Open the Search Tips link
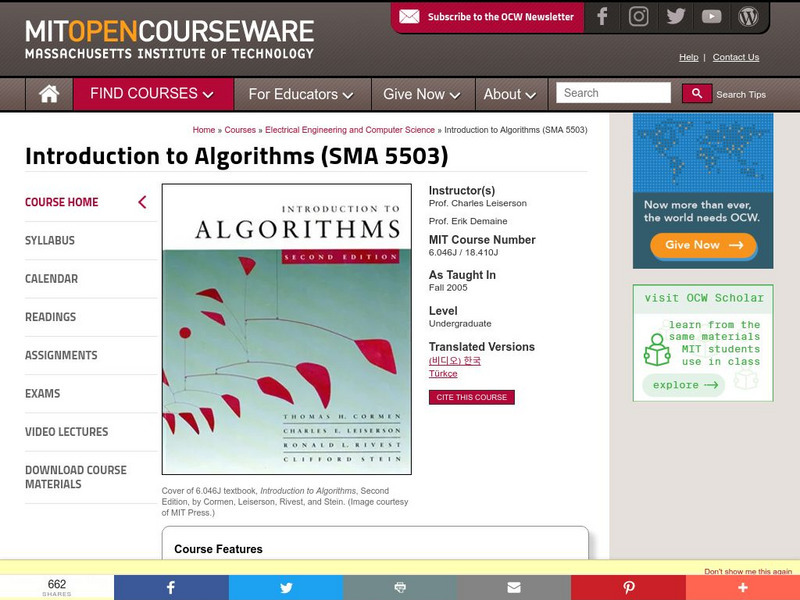Screen dimensions: 800x600 [741, 94]
